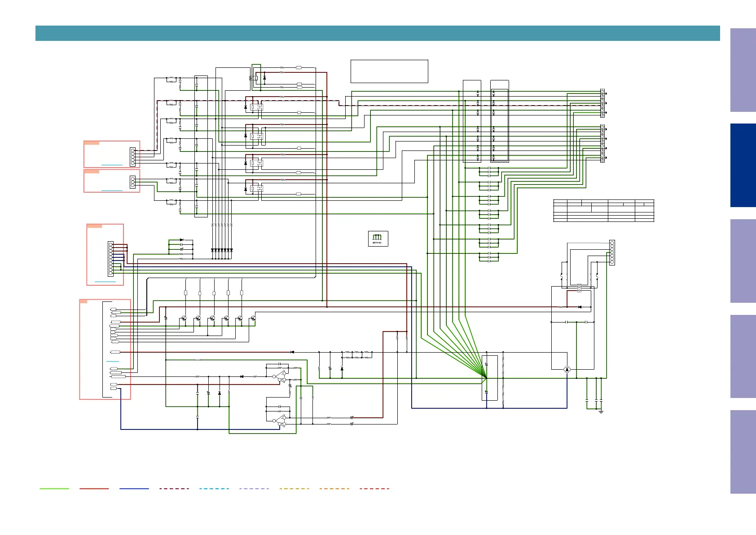Click the lower op-amp triangle symbol

pos(280,421)
